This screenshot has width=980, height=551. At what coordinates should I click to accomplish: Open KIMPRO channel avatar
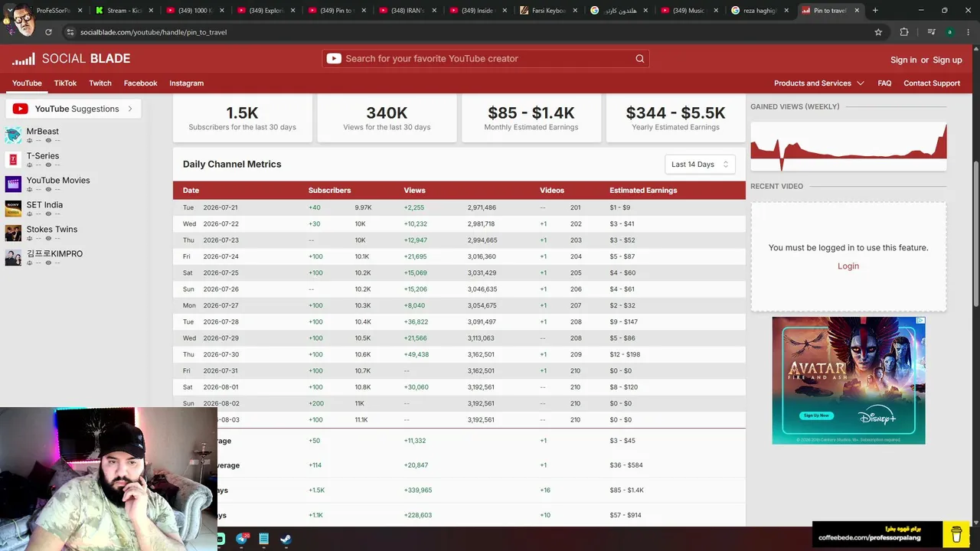click(x=13, y=258)
